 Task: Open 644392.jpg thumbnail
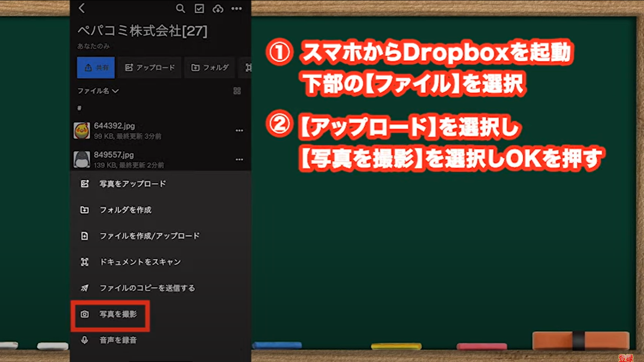coord(82,131)
